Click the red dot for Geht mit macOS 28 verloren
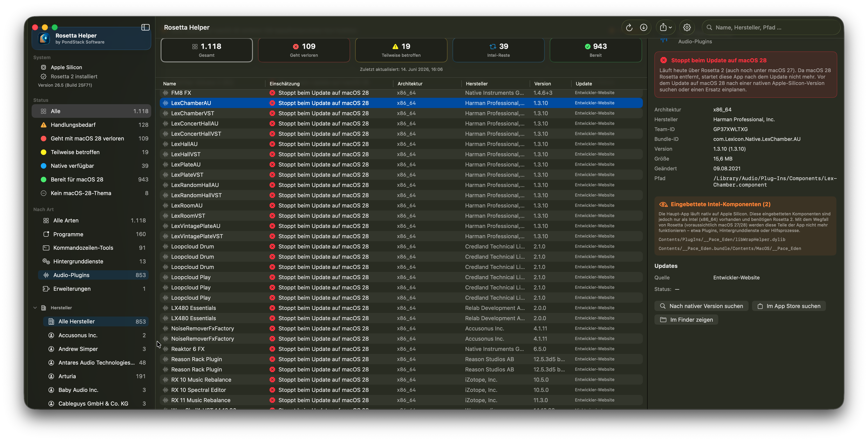Viewport: 868px width, 441px height. coord(44,139)
